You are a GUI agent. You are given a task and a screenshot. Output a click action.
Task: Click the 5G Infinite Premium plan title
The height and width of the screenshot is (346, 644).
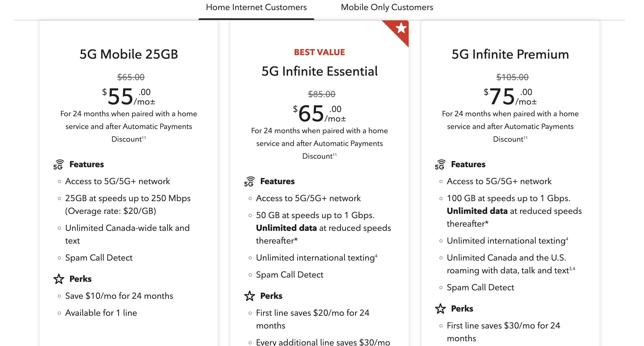[510, 54]
